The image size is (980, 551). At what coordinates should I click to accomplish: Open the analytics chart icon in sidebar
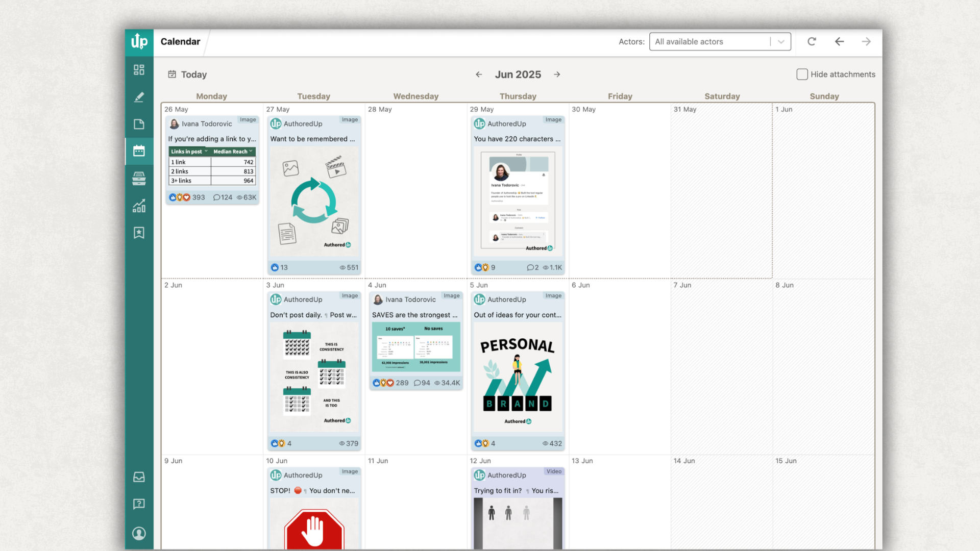[139, 206]
